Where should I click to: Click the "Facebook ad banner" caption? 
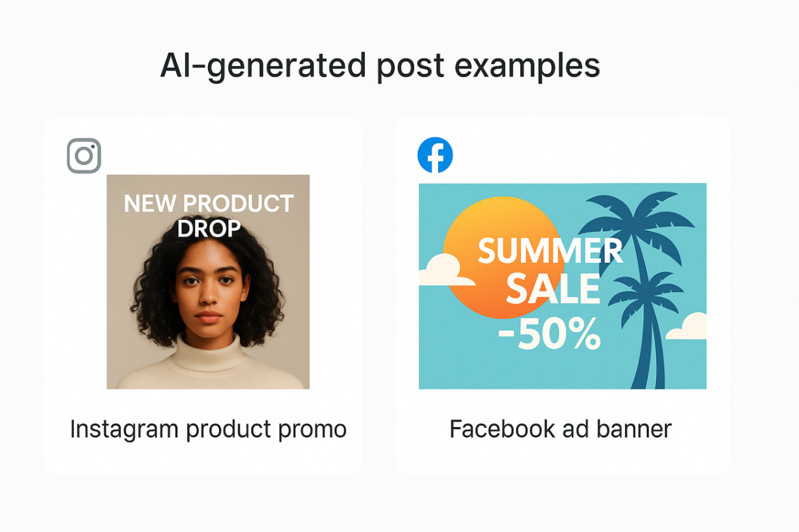click(x=560, y=429)
